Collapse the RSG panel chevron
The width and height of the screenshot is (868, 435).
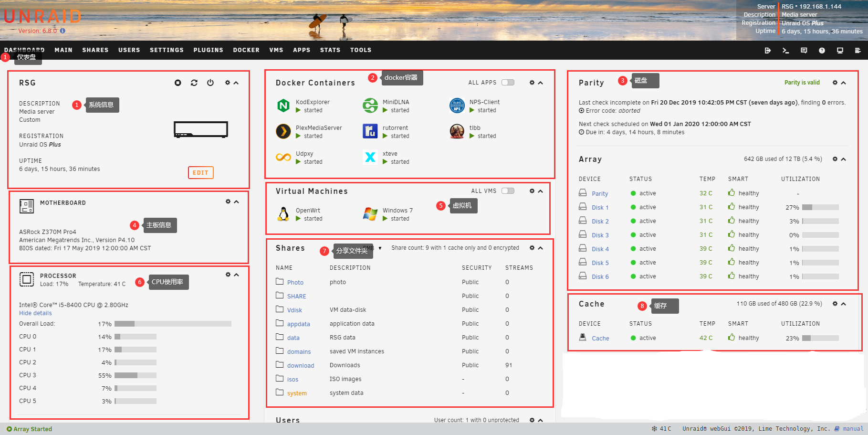pos(236,83)
